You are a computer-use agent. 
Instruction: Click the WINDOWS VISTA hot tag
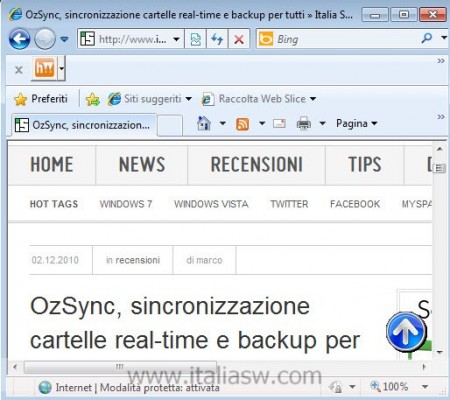coord(211,204)
